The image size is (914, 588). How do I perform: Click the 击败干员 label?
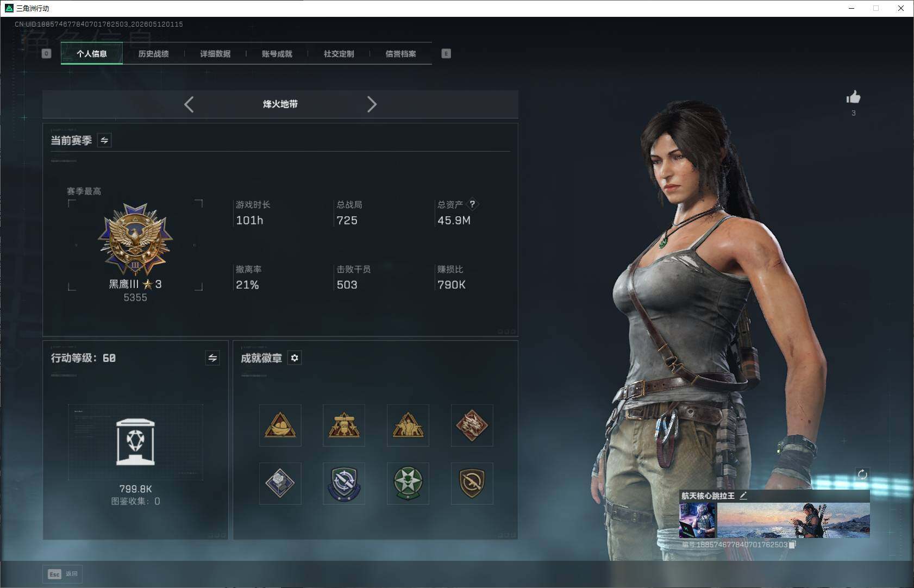click(354, 270)
